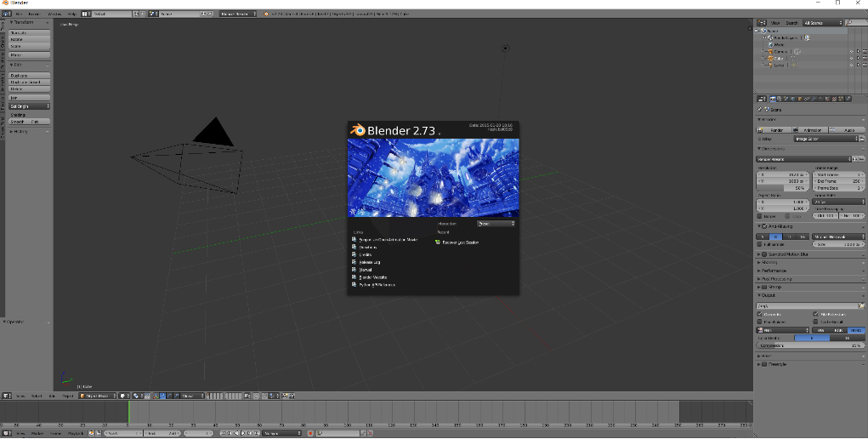Enable the Sampled Motion Blur checkbox
Image resolution: width=868 pixels, height=439 pixels.
tap(764, 254)
